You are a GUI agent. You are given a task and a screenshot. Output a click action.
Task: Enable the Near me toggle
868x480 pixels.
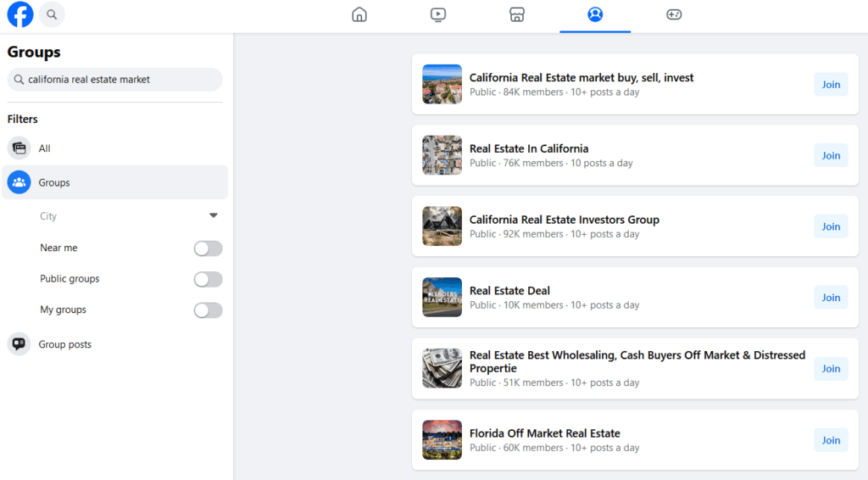[x=208, y=248]
